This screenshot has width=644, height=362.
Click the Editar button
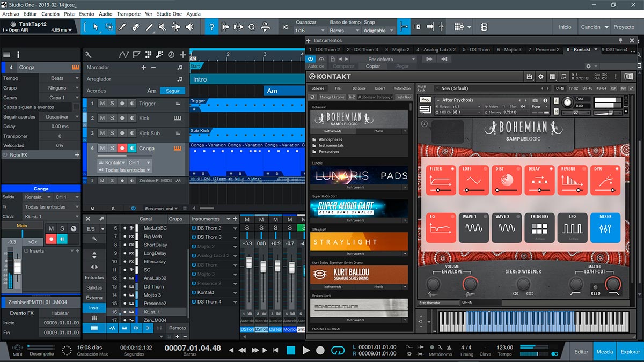click(581, 352)
